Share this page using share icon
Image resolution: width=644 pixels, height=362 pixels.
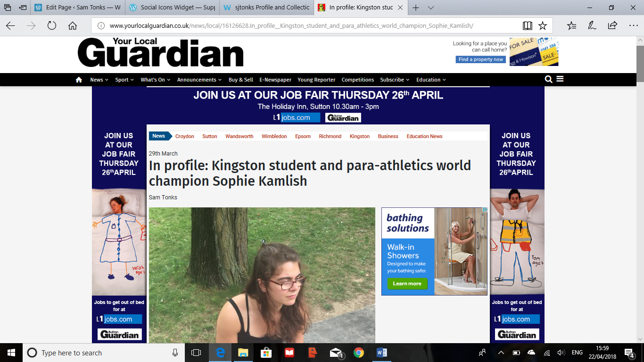click(612, 26)
